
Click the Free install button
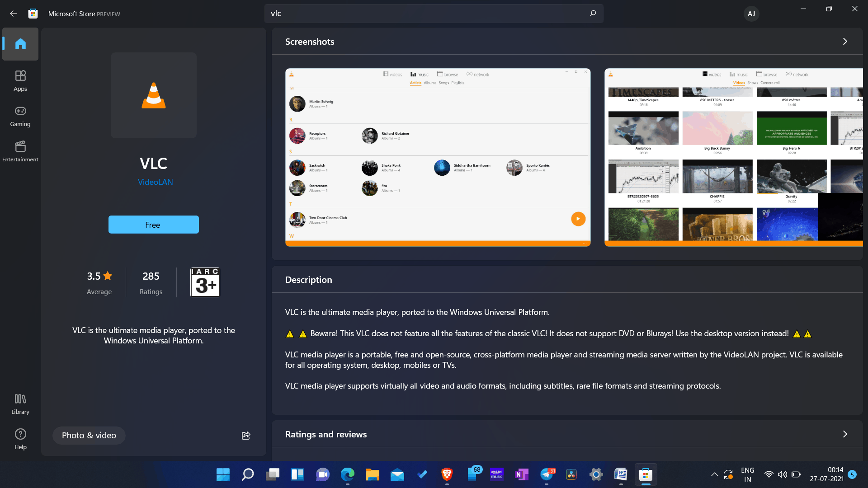[153, 225]
